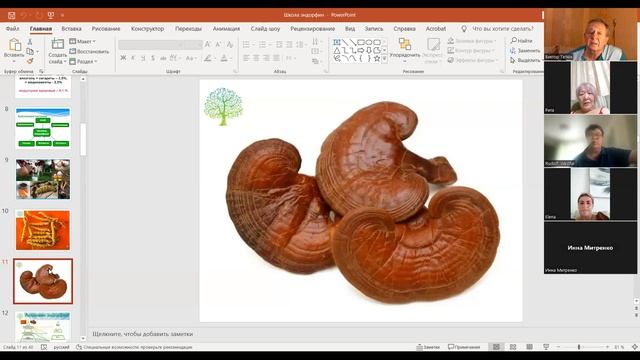This screenshot has width=640, height=360.
Task: Open the Layout (Макет) dropdown
Action: [83, 42]
